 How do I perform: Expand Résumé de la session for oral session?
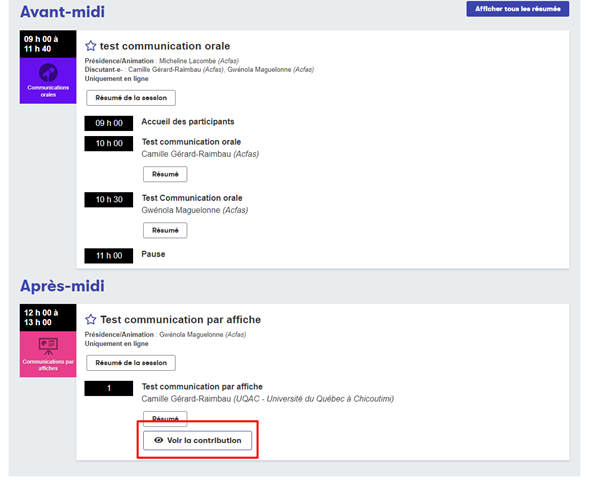coord(131,98)
